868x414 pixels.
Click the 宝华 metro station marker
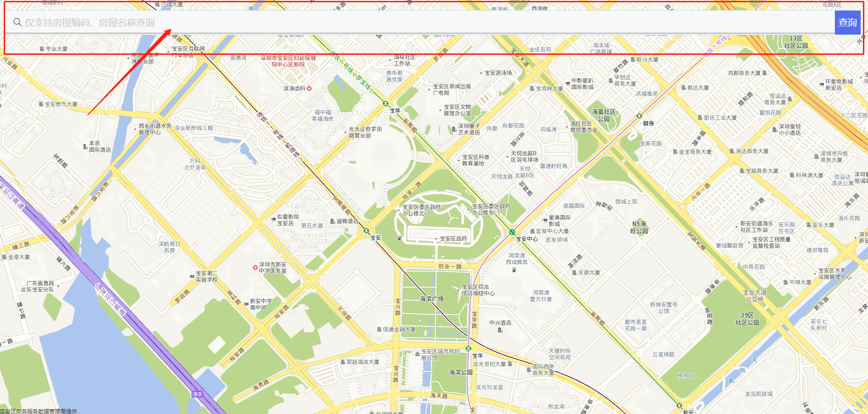[x=469, y=349]
